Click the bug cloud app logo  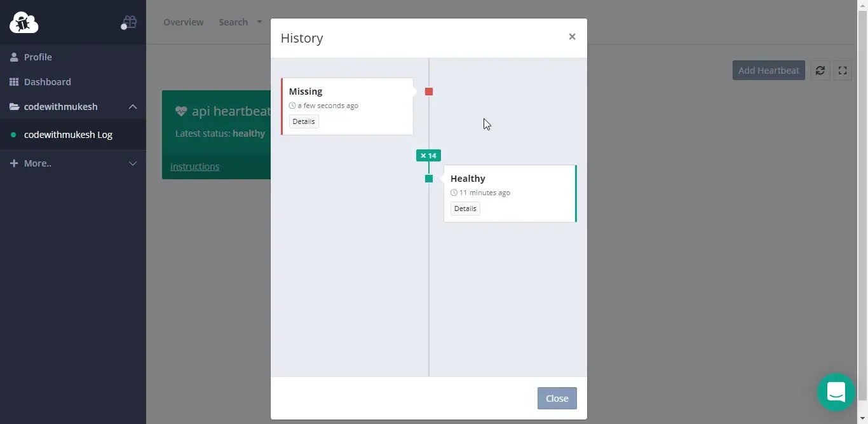pyautogui.click(x=24, y=22)
